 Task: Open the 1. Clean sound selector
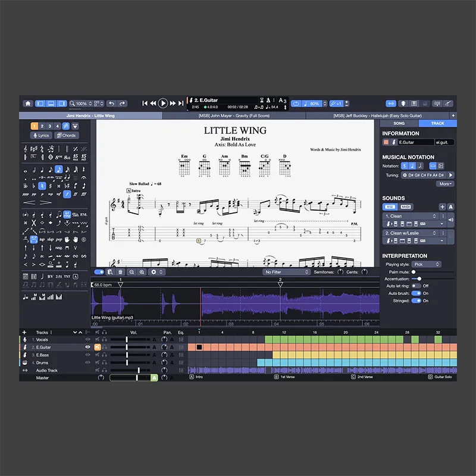click(x=411, y=216)
